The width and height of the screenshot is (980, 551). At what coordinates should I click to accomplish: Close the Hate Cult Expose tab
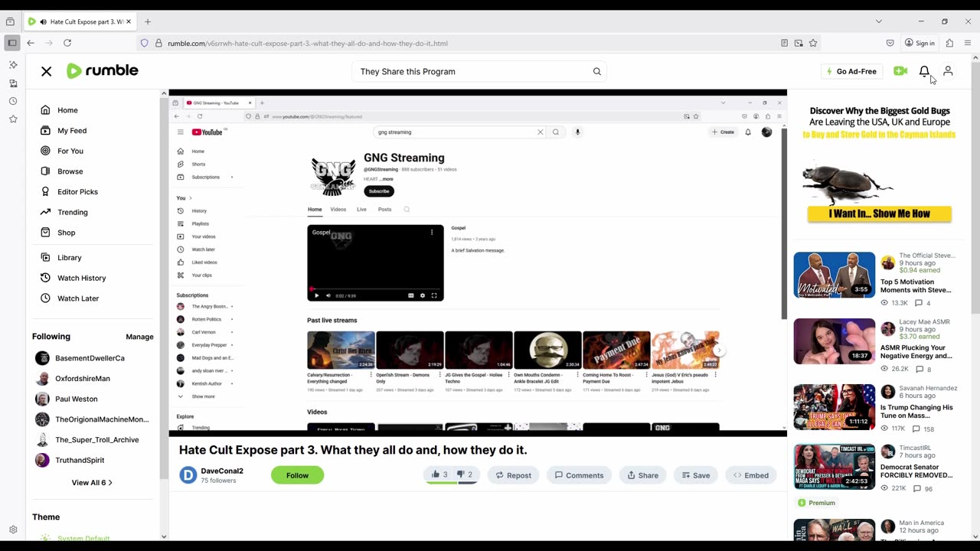[129, 21]
